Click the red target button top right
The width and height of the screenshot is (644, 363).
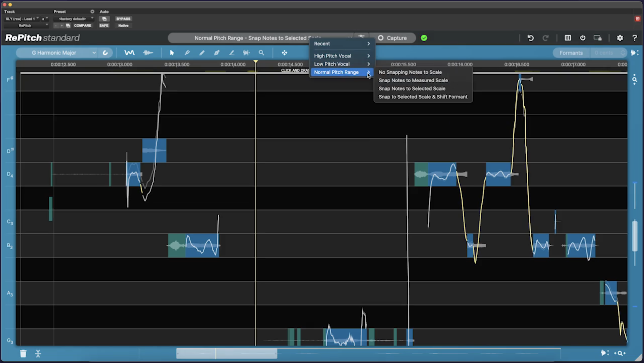click(x=637, y=19)
